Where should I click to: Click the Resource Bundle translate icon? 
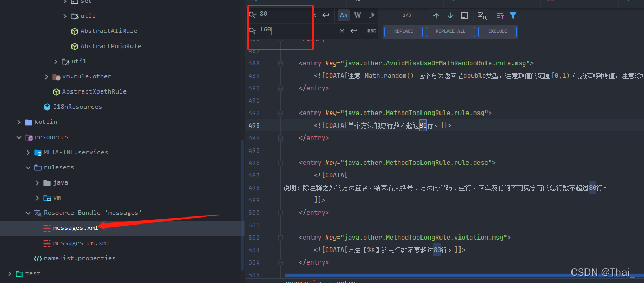point(38,213)
